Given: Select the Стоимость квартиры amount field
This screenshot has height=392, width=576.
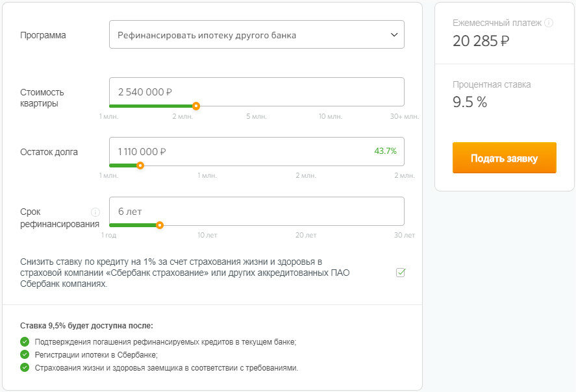Looking at the screenshot, I should (x=257, y=92).
